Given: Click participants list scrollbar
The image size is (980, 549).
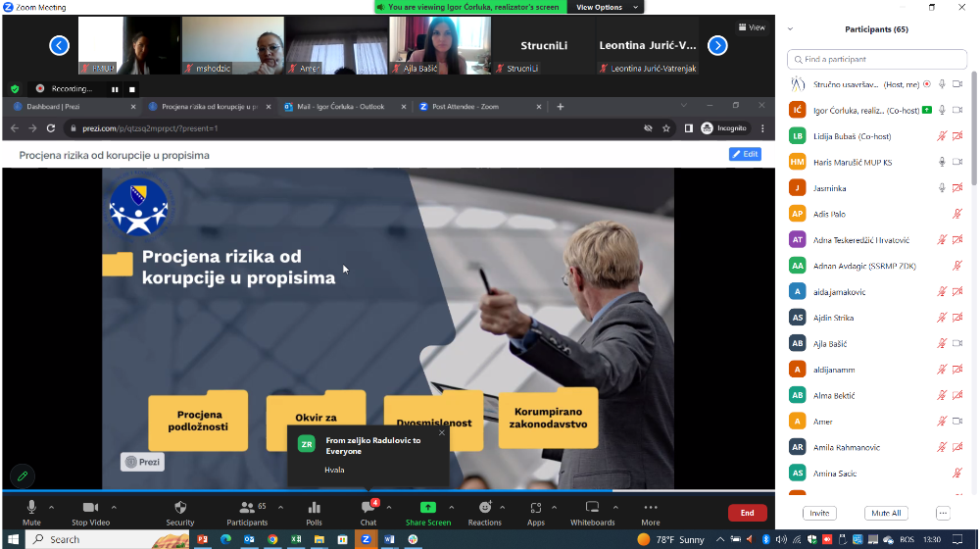Looking at the screenshot, I should 974,128.
